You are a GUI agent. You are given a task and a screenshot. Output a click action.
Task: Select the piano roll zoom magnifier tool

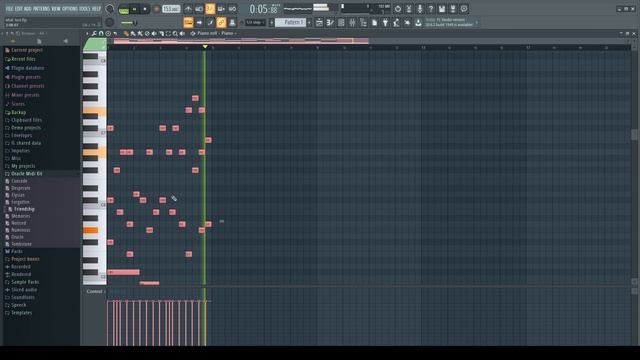[175, 33]
